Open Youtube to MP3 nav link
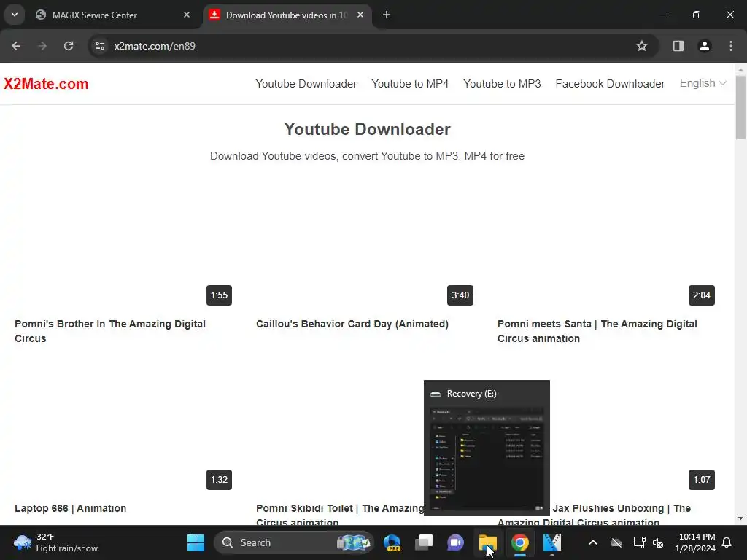Viewport: 747px width, 560px height. click(502, 84)
